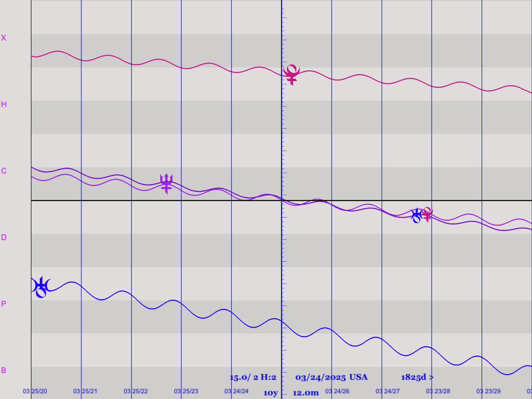The height and width of the screenshot is (399, 532).
Task: Click the 1825d > forward button
Action: pos(417,377)
